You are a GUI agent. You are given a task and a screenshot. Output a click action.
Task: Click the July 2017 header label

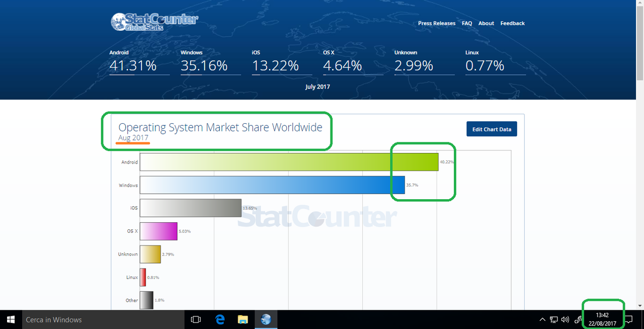coord(317,87)
